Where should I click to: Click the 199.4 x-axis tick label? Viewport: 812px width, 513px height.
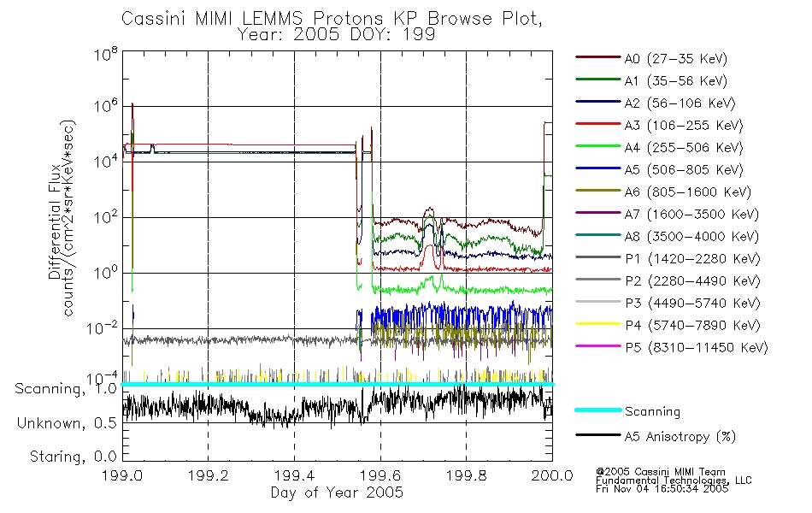(x=294, y=475)
